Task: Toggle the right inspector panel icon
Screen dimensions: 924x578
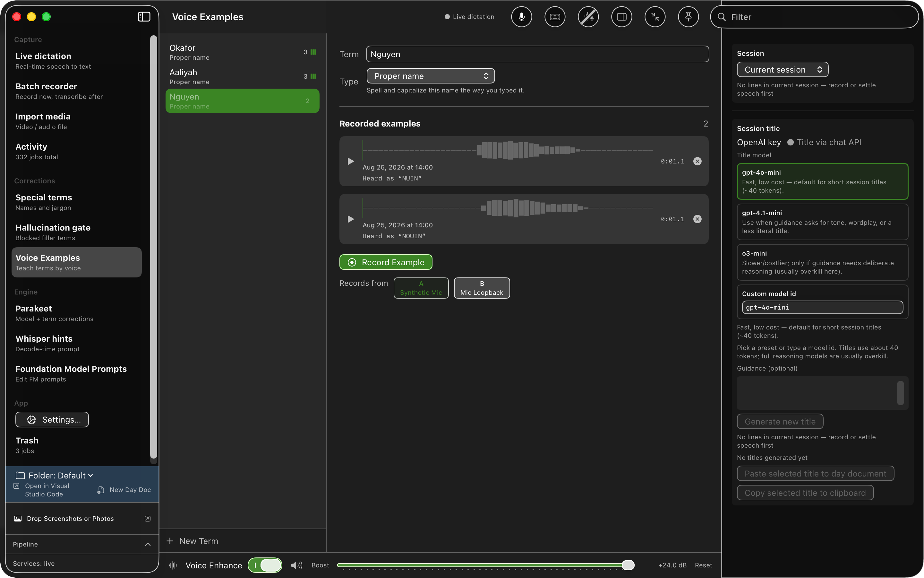Action: (x=621, y=17)
